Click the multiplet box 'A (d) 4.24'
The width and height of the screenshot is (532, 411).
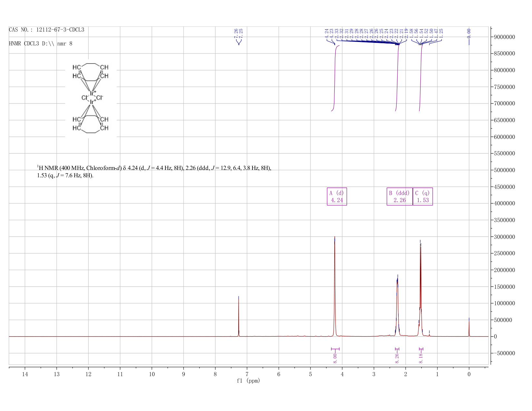coord(337,196)
